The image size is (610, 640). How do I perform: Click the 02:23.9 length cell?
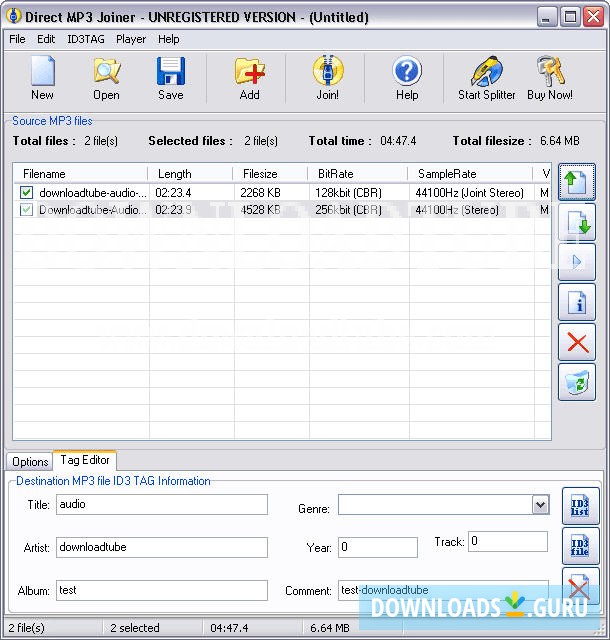click(x=173, y=210)
